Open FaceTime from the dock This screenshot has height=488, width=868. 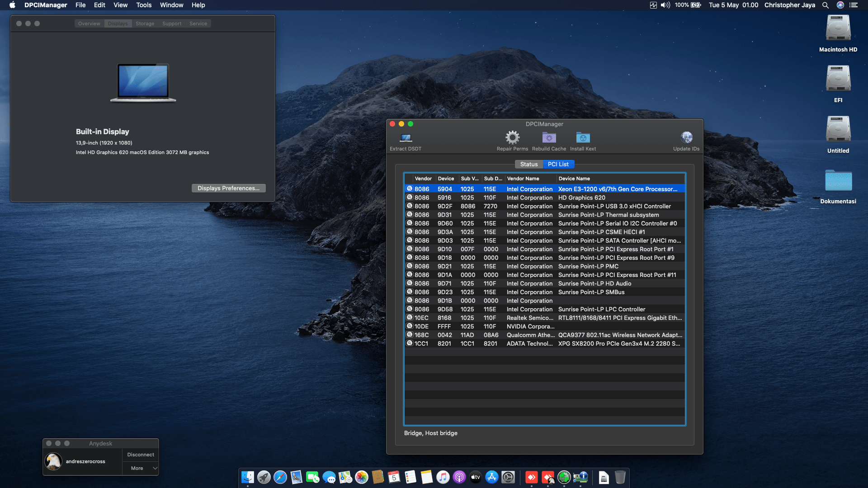tap(313, 477)
